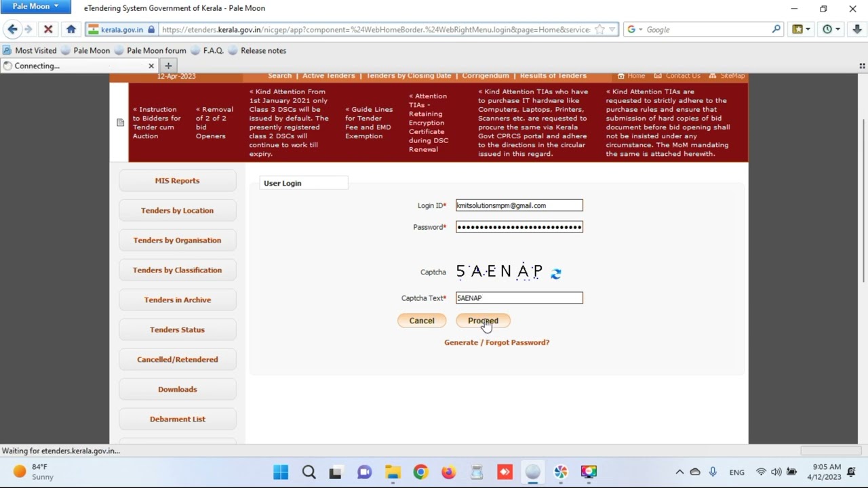Open the Downloads arrow button
This screenshot has height=488, width=868.
point(856,29)
